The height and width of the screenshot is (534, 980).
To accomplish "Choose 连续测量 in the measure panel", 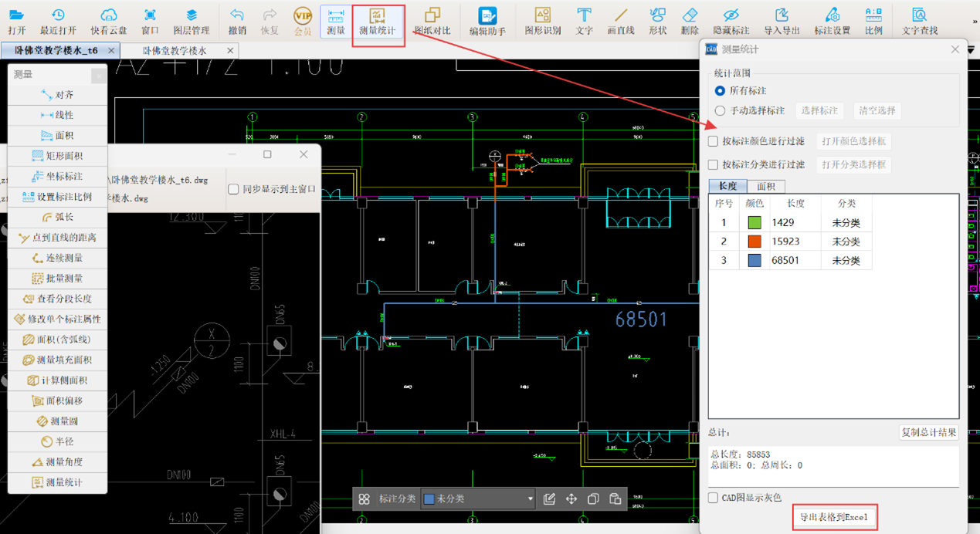I will (x=58, y=258).
